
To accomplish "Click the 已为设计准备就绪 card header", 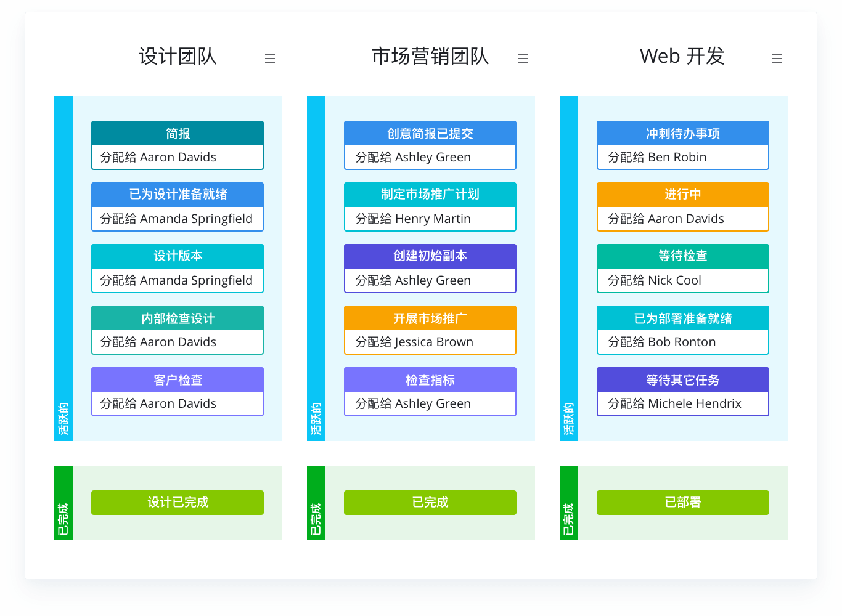I will (178, 195).
